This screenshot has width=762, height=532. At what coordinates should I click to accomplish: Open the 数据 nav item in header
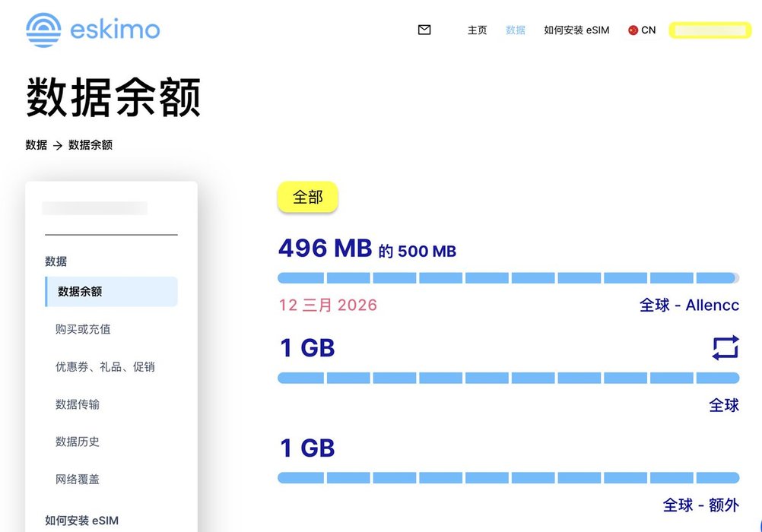(x=515, y=30)
